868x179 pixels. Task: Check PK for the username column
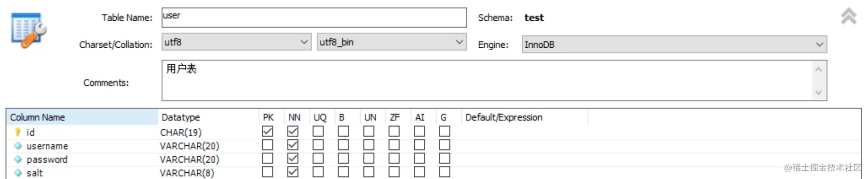tap(268, 145)
